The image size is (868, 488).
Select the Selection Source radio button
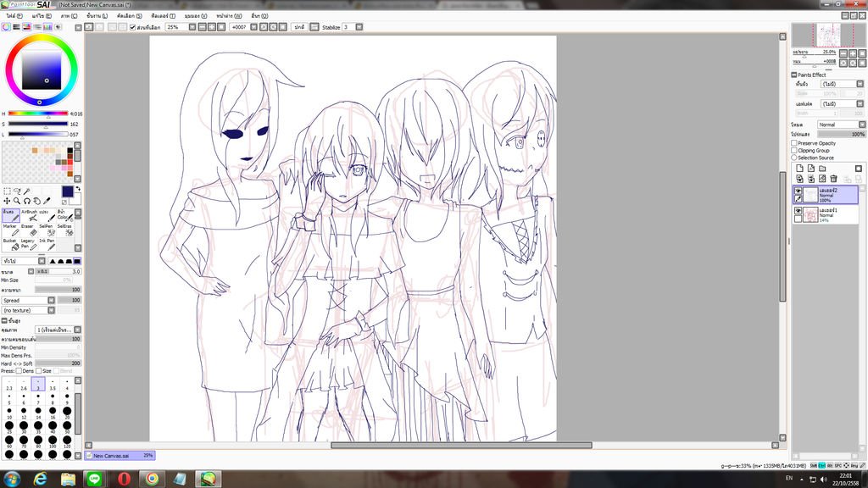tap(793, 158)
